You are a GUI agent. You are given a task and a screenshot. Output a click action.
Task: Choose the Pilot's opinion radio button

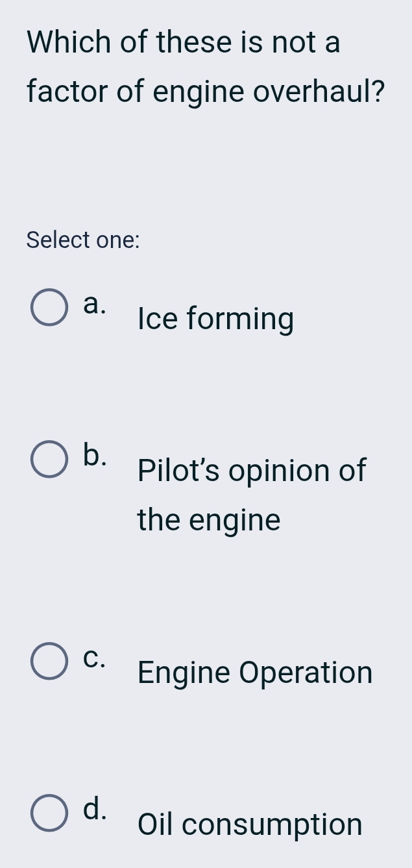tap(49, 460)
